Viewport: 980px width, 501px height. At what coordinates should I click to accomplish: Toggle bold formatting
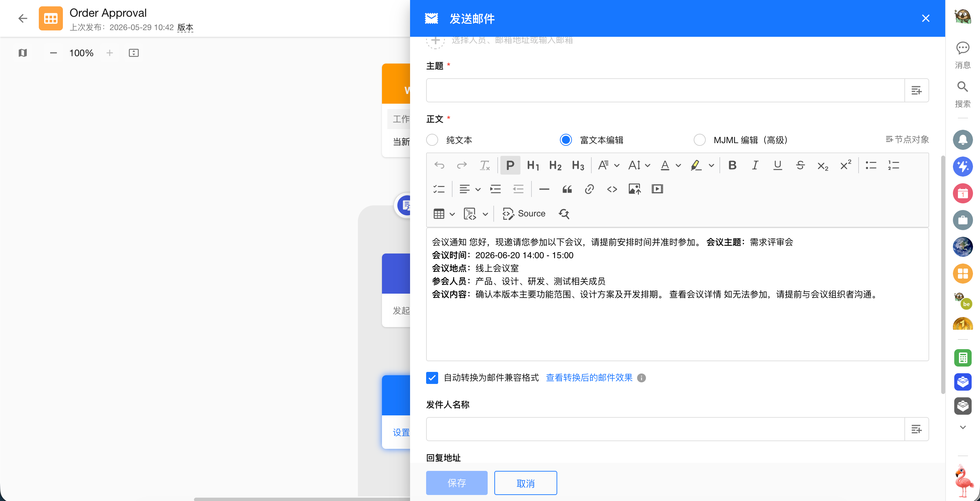(x=732, y=166)
